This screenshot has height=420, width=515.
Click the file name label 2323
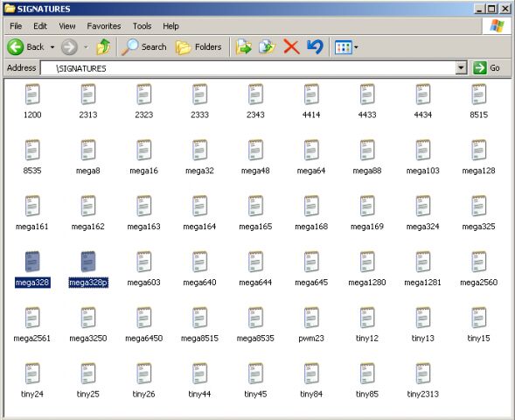coord(144,115)
